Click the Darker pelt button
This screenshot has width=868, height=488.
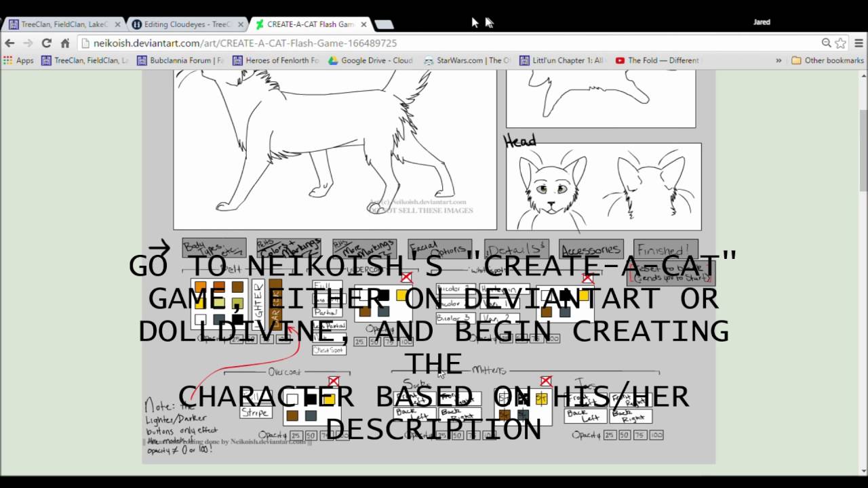[275, 304]
